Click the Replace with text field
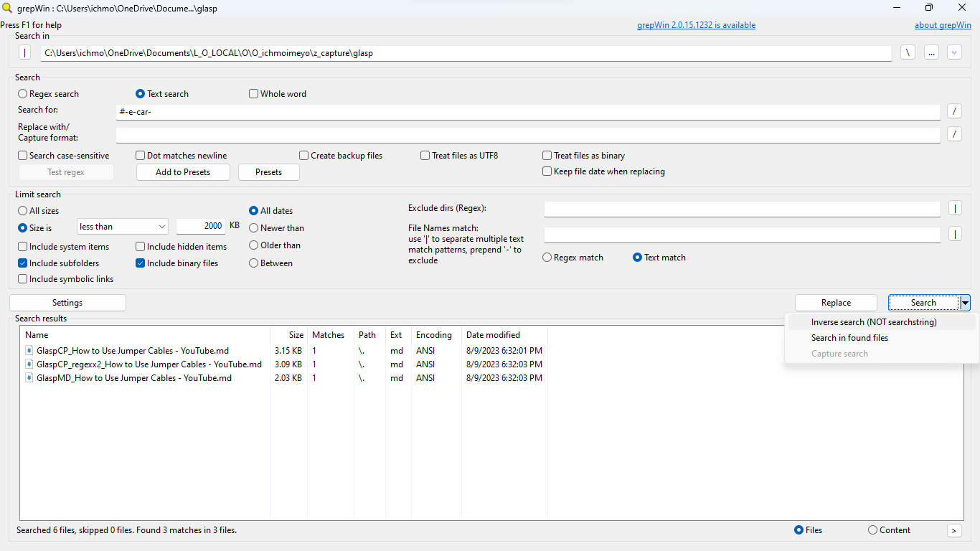 [x=528, y=135]
